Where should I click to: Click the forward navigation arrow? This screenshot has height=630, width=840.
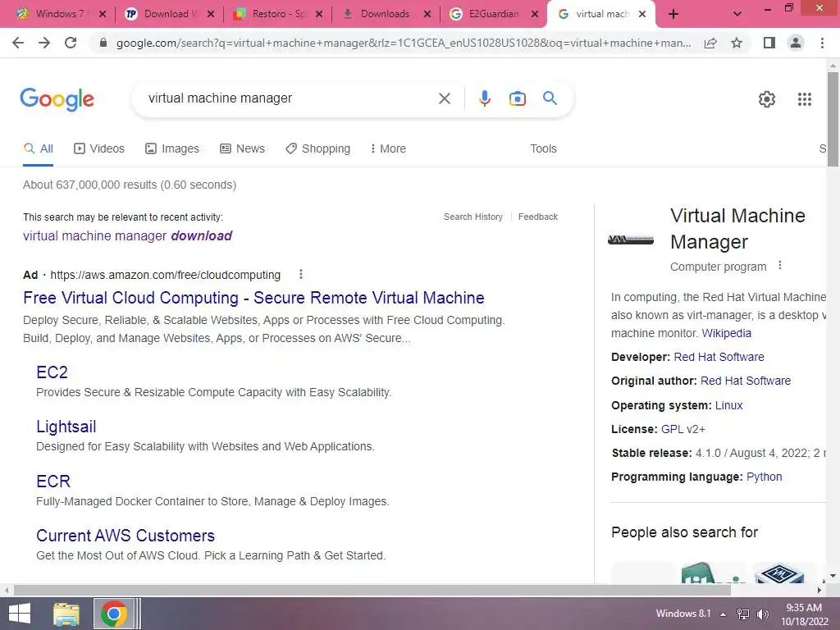click(44, 43)
